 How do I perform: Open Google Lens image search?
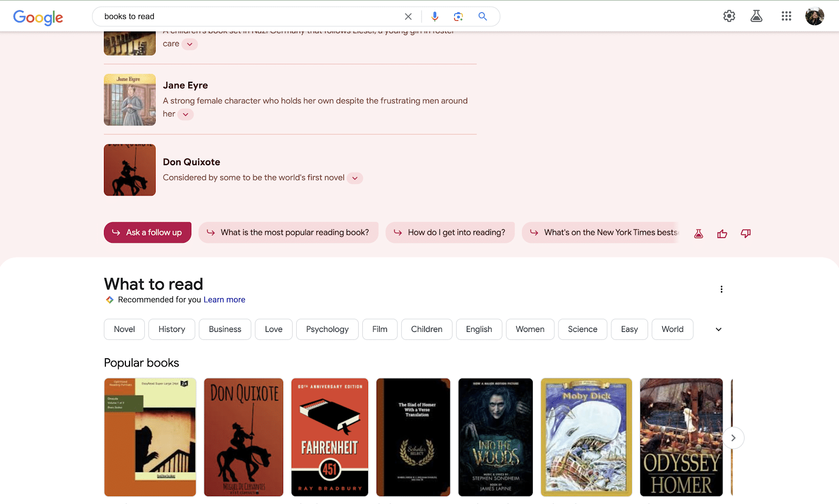tap(458, 17)
